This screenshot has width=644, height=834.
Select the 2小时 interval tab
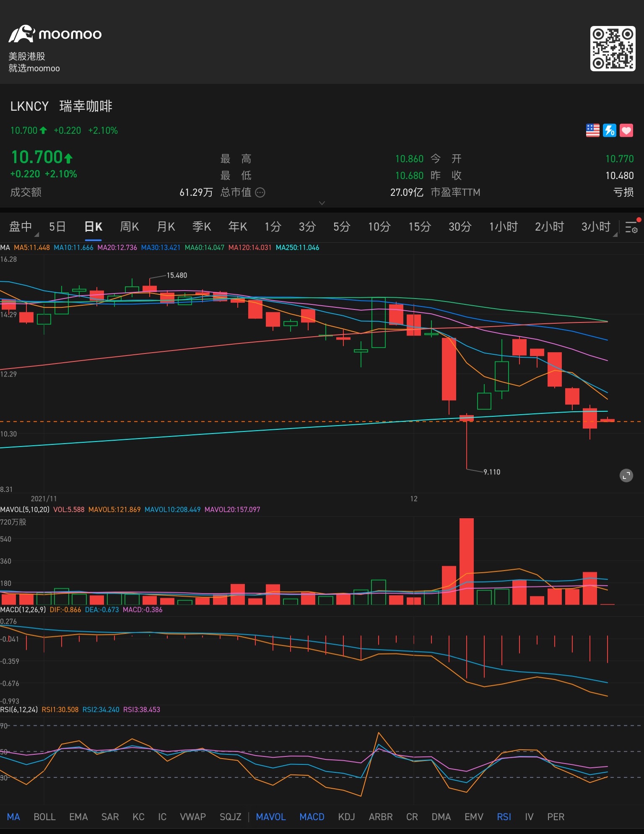click(x=549, y=227)
